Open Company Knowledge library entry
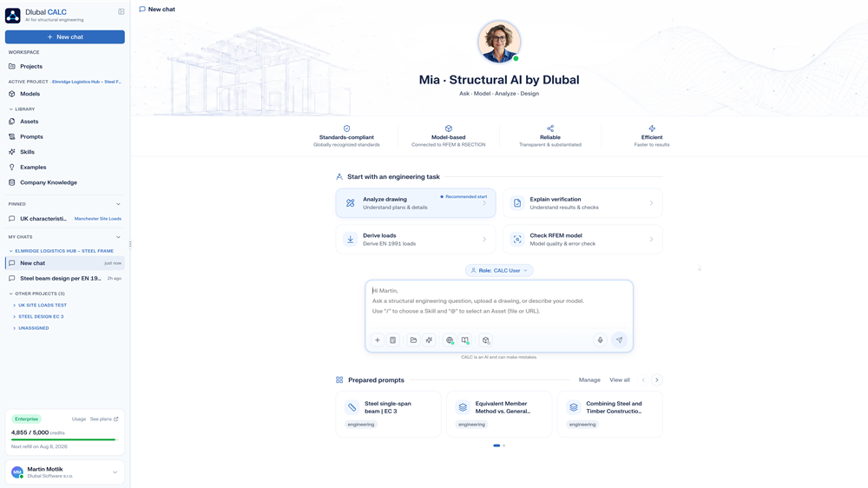Screen dimensions: 868x488 point(65,182)
